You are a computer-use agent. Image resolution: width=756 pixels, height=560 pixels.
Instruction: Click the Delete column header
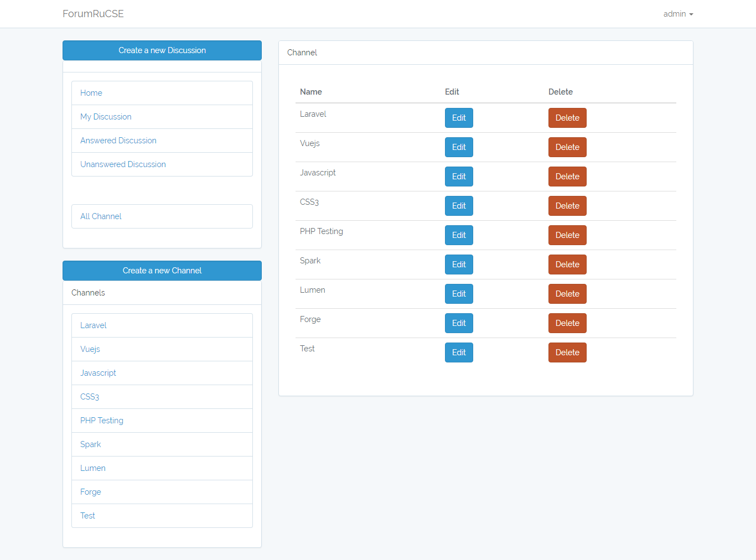tap(561, 92)
